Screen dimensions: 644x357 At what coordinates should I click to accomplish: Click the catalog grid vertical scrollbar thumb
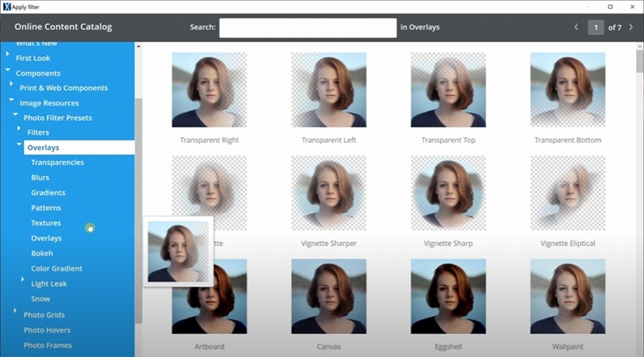tap(639, 62)
